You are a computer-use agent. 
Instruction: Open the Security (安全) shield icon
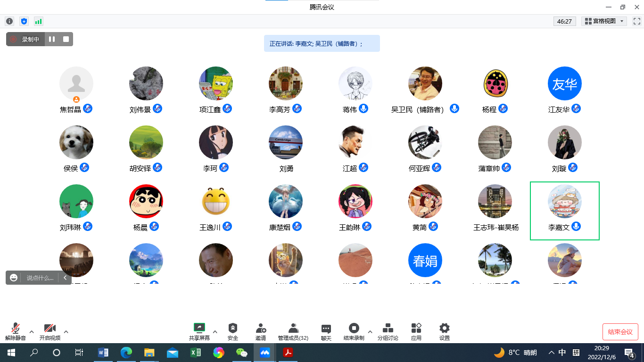point(232,329)
